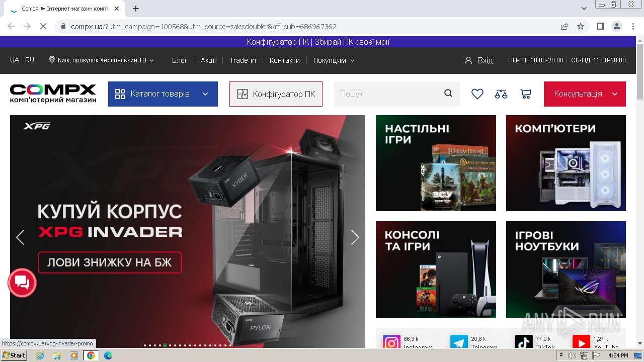The width and height of the screenshot is (644, 362).
Task: Go back in browser history
Action: click(11, 26)
